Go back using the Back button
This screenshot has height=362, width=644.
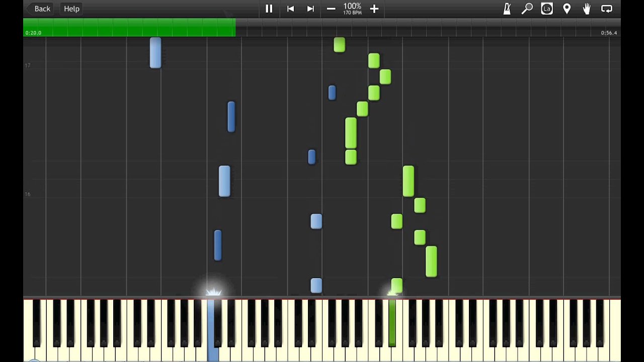click(x=39, y=9)
